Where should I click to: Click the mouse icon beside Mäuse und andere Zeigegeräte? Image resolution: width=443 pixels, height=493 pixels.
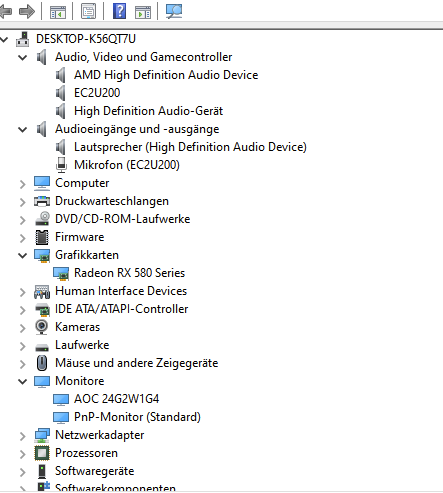tap(42, 363)
